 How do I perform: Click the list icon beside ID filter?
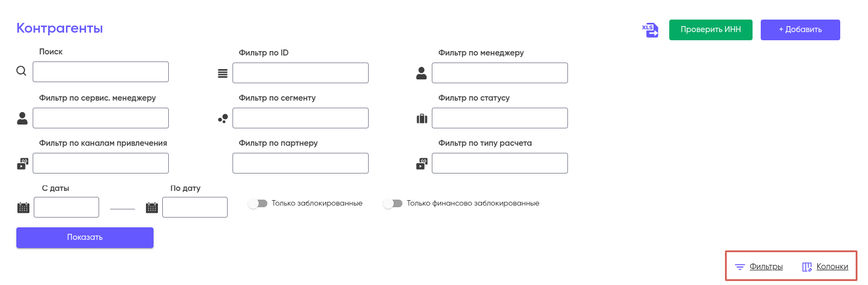click(x=223, y=73)
